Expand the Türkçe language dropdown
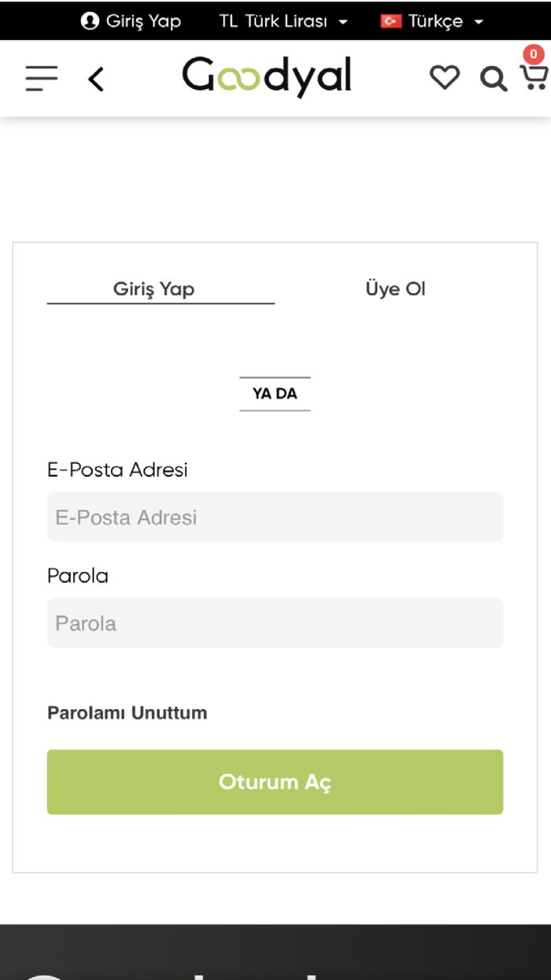 click(432, 21)
